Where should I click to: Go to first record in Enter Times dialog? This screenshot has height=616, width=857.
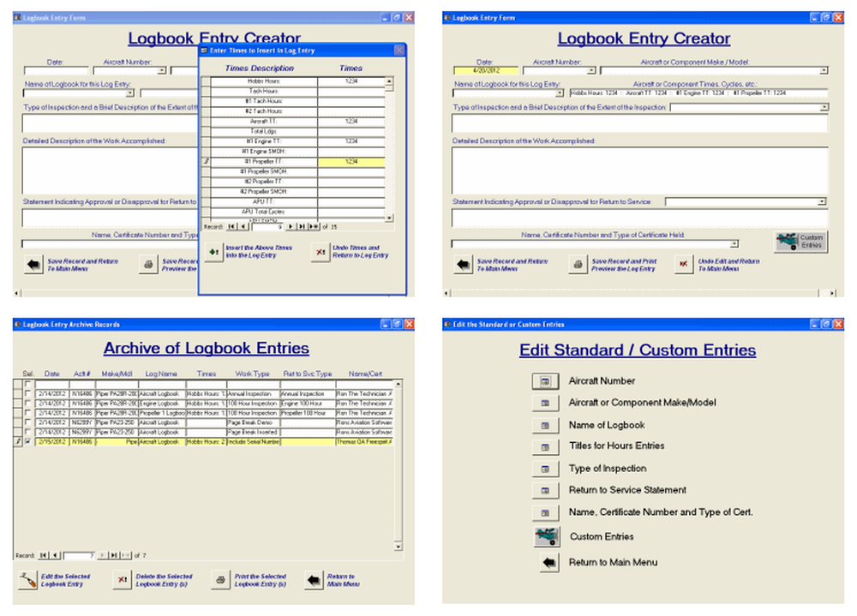pyautogui.click(x=231, y=226)
